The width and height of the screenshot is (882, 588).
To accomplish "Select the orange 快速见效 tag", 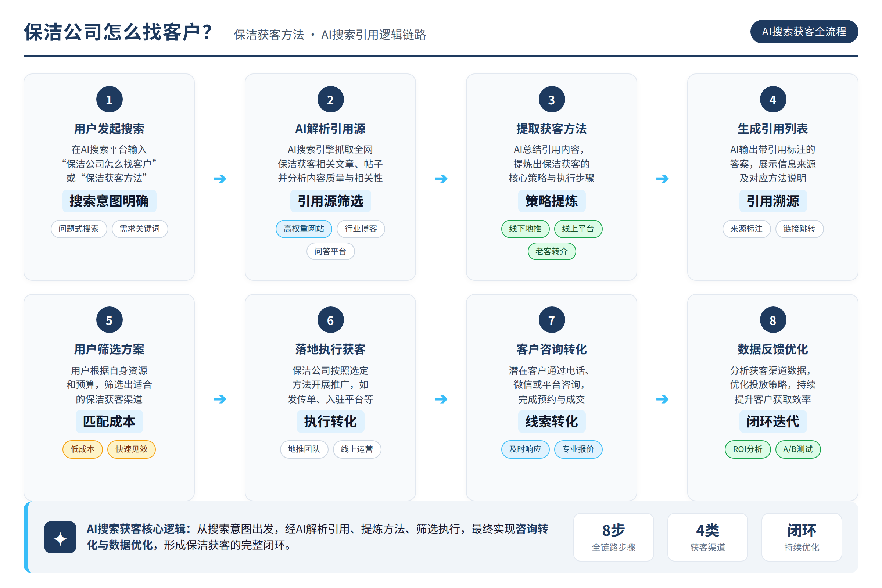I will [x=132, y=449].
